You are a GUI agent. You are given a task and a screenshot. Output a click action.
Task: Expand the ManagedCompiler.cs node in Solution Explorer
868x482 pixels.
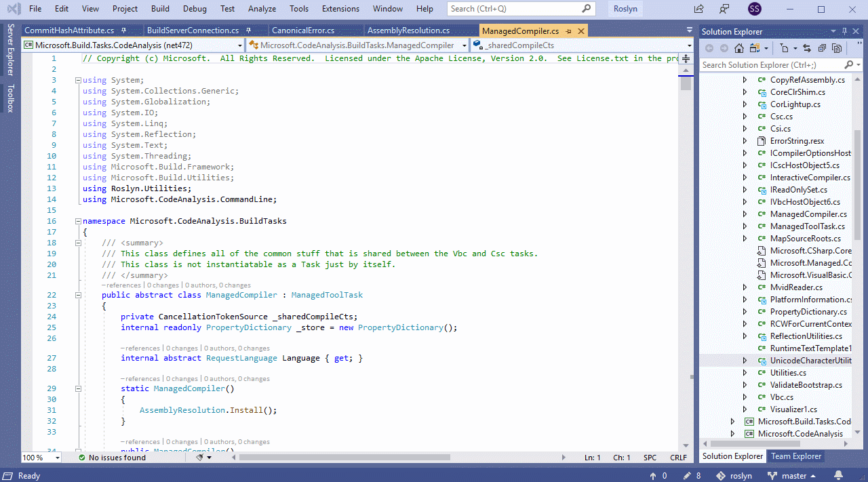pos(745,214)
